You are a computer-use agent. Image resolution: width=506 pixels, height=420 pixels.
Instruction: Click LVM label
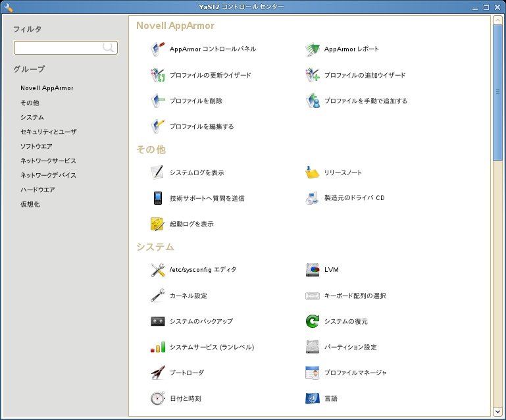(332, 270)
